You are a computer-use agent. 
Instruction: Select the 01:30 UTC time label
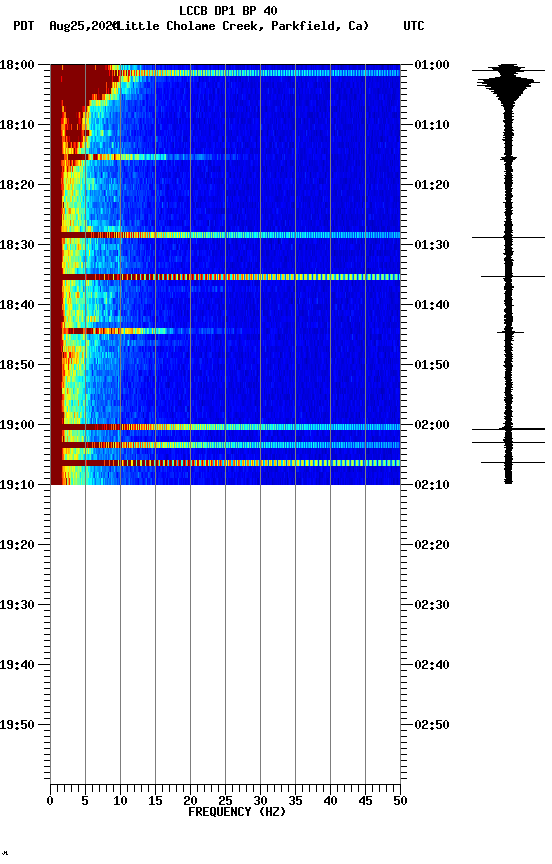point(432,245)
